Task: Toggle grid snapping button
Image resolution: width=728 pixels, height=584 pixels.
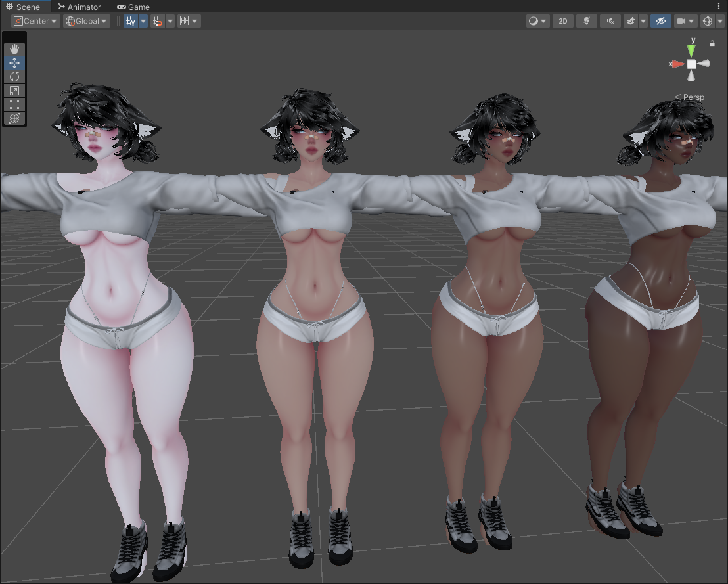Action: click(158, 21)
